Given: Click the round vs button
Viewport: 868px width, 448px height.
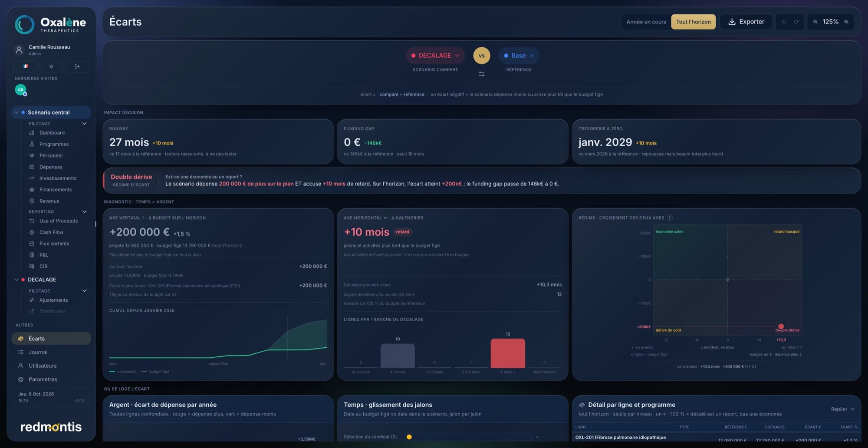Looking at the screenshot, I should [482, 56].
